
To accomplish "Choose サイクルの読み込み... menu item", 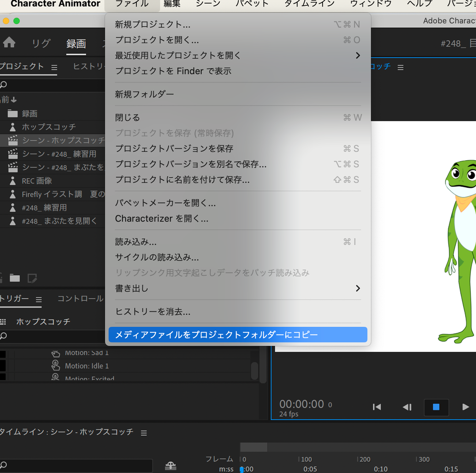I will pyautogui.click(x=238, y=257).
